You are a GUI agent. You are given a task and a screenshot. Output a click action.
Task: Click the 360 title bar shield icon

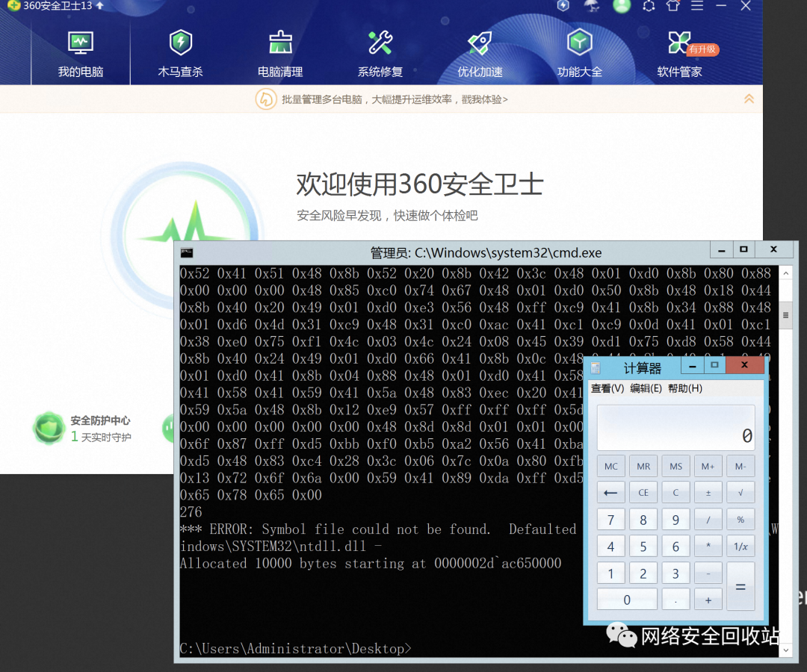tap(563, 6)
